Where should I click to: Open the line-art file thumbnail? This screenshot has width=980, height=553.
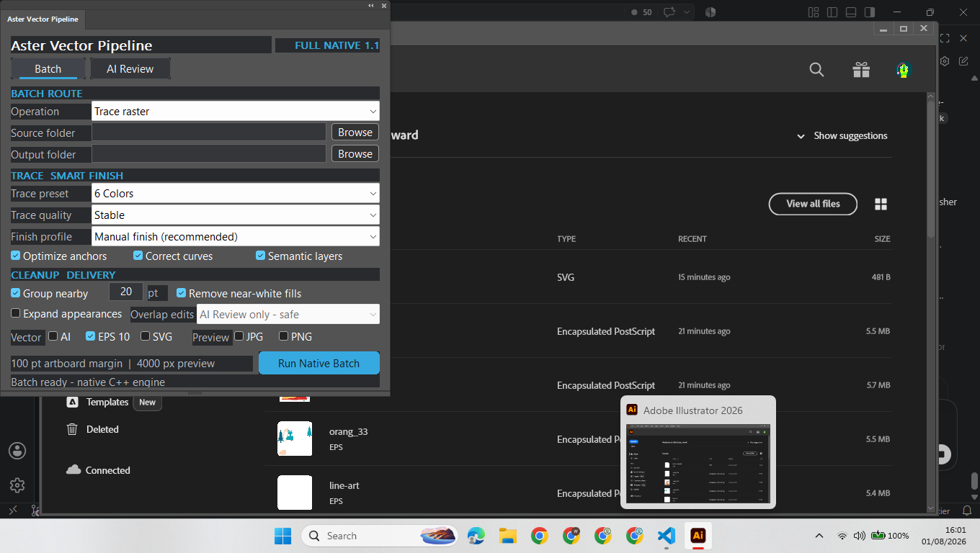[x=295, y=493]
